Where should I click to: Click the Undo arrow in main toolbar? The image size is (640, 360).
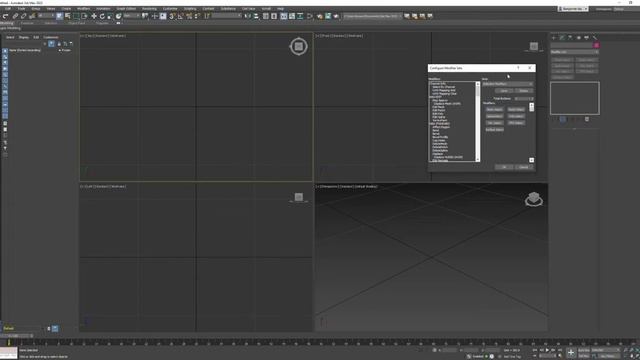(x=5, y=16)
